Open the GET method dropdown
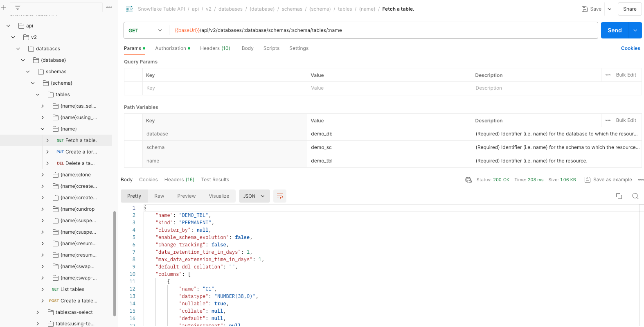 145,30
